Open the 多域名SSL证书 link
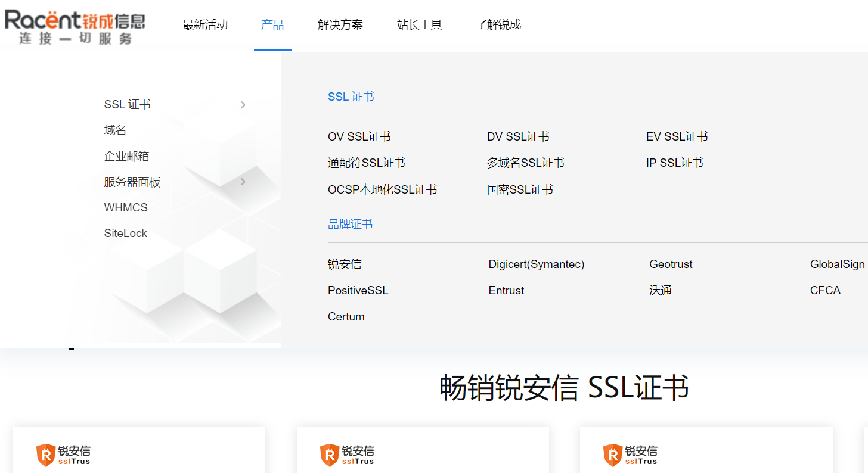The image size is (868, 473). [526, 163]
